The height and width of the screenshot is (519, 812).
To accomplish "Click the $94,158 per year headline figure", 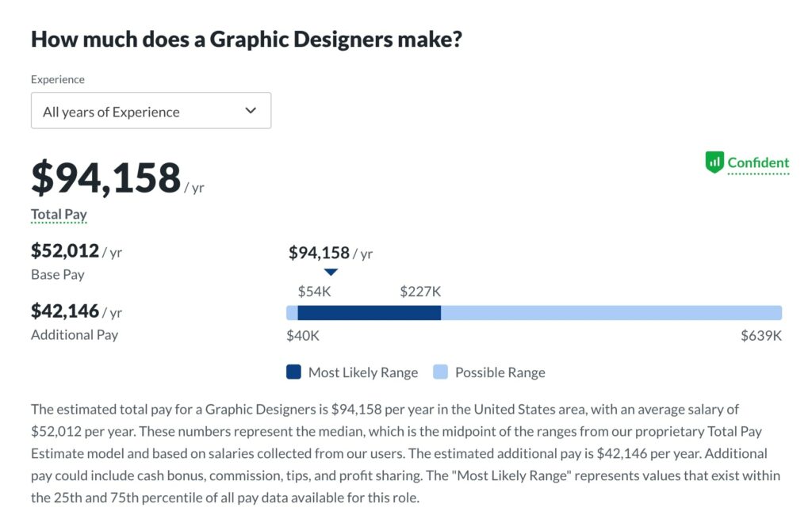I will click(x=106, y=177).
